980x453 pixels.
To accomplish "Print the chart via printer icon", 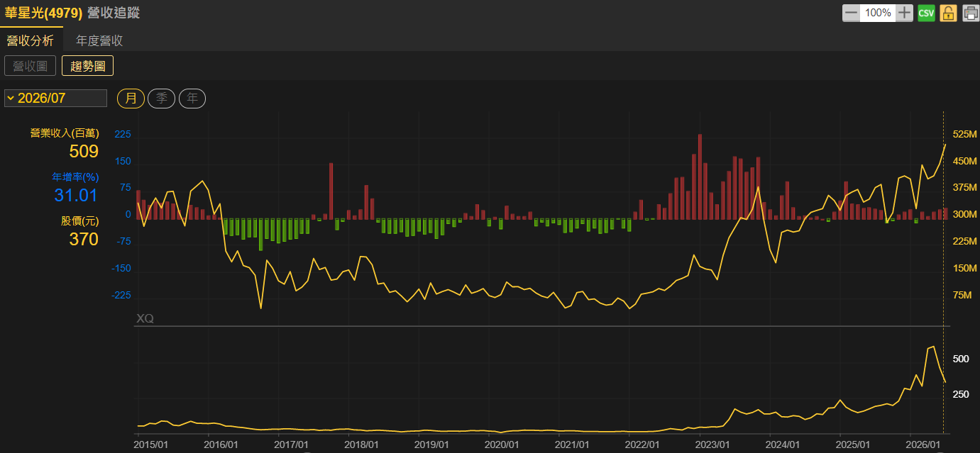I will click(x=970, y=13).
